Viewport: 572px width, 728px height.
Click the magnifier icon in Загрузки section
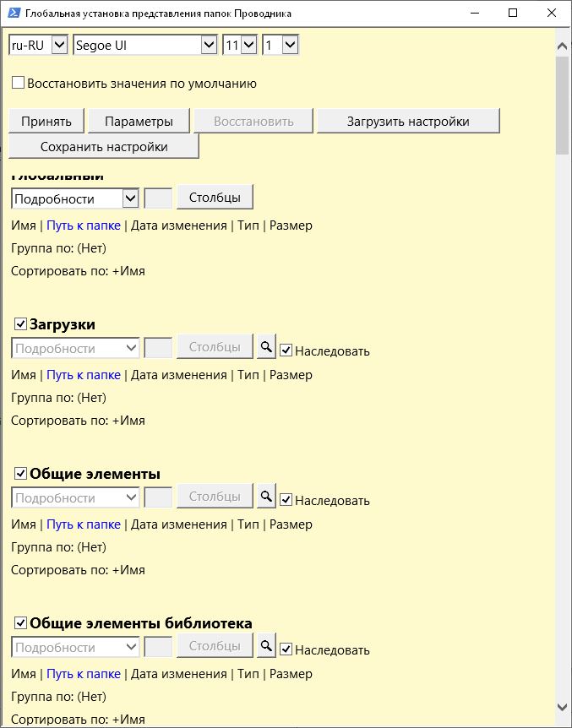(x=266, y=346)
